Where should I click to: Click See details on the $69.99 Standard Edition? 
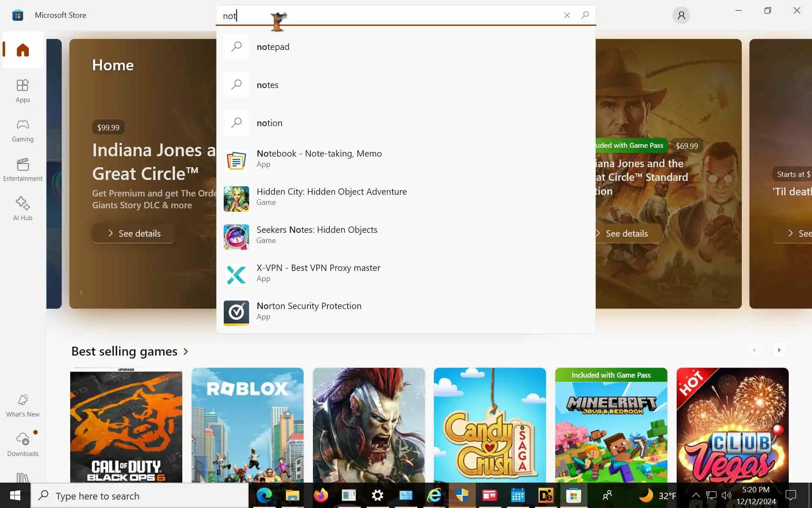point(626,233)
